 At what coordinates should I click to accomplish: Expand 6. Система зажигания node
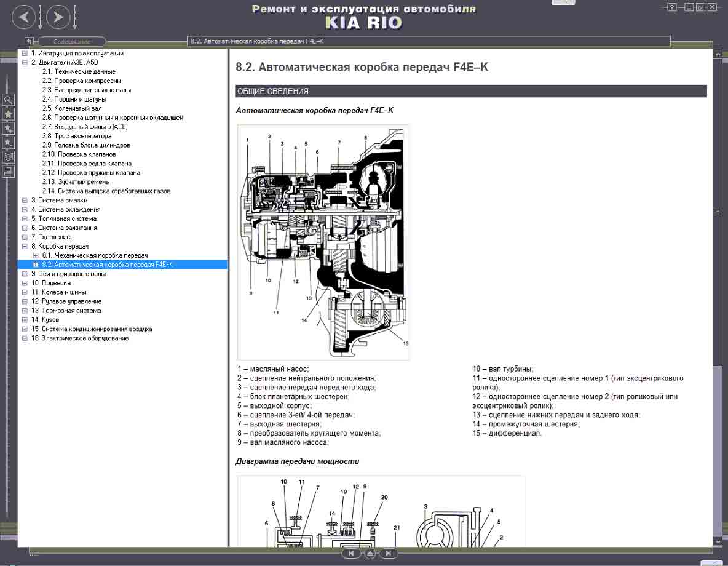[25, 228]
